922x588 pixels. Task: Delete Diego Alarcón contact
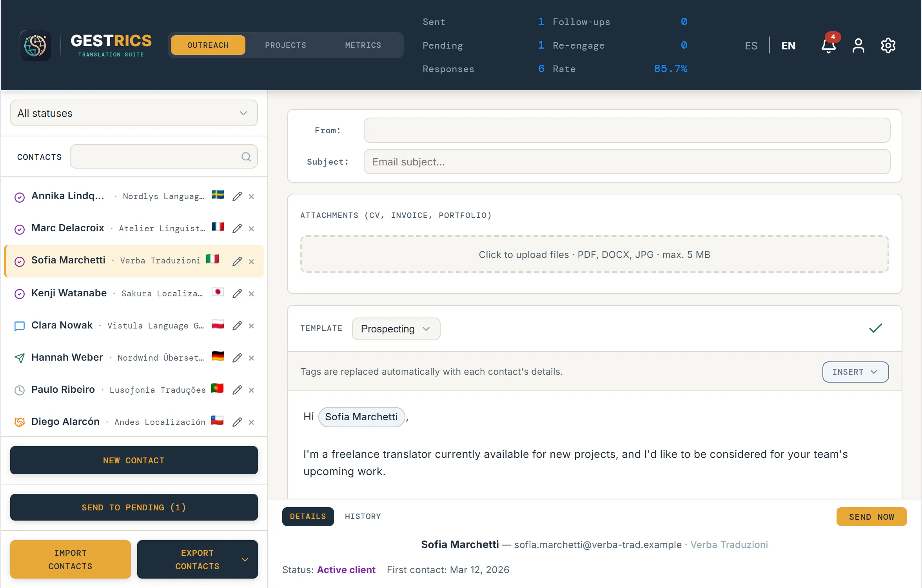click(251, 422)
